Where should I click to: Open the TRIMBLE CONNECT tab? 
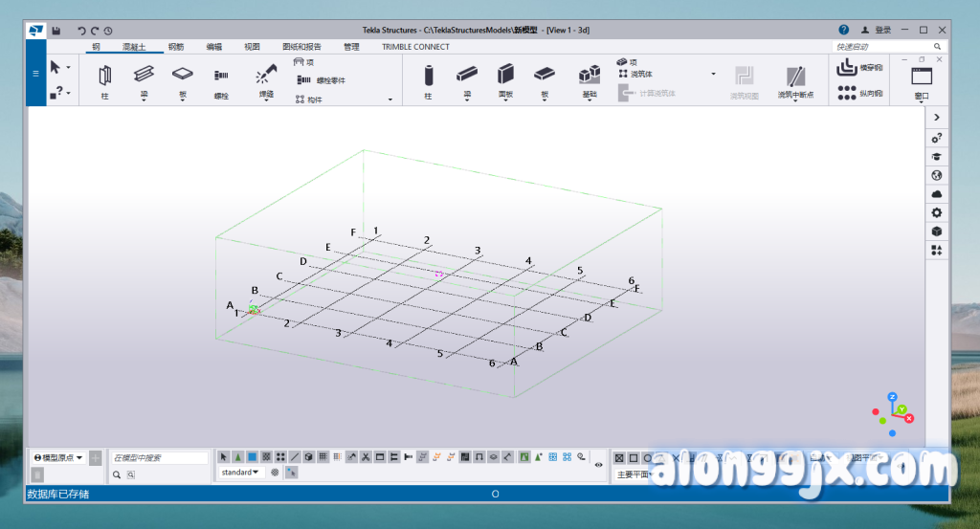pos(415,46)
